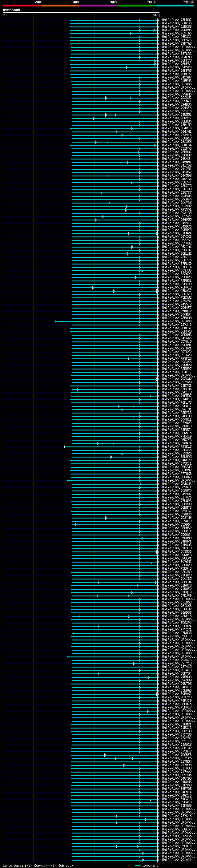The height and width of the screenshot is (868, 197).
Task: Select the UniRef100_Q45NN1 label
Action: pos(177,162)
